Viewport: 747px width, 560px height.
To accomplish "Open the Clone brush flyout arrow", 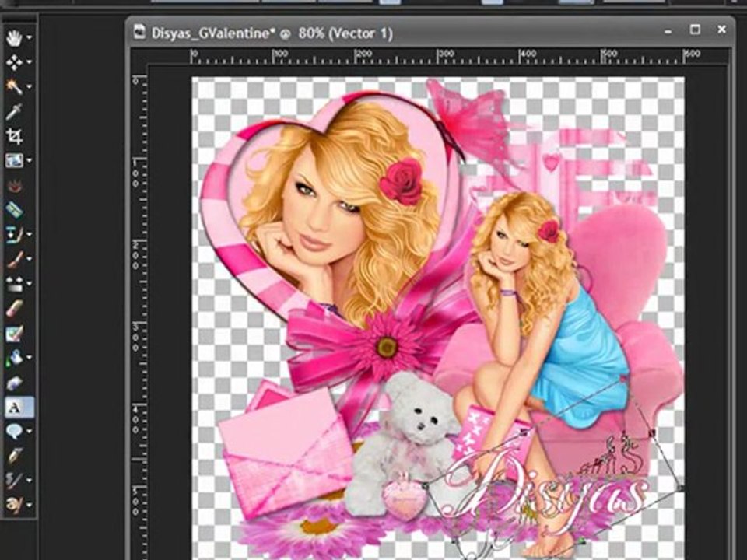I will pyautogui.click(x=30, y=234).
